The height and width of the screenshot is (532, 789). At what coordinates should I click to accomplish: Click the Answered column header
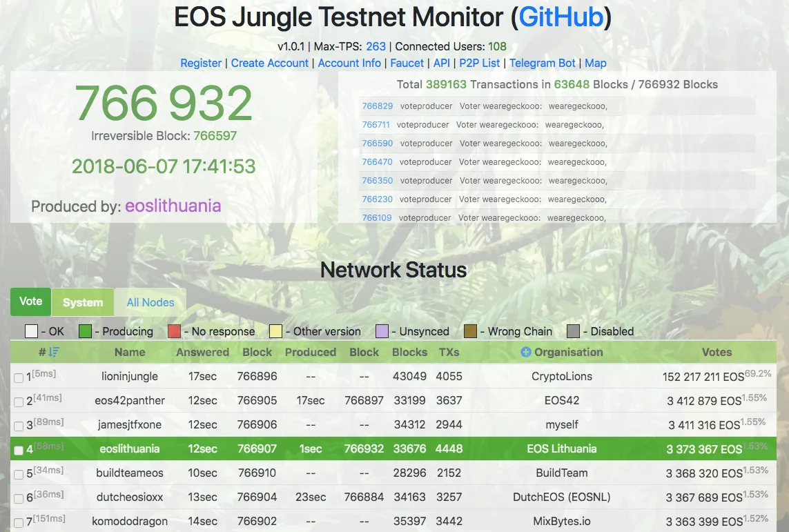click(202, 352)
